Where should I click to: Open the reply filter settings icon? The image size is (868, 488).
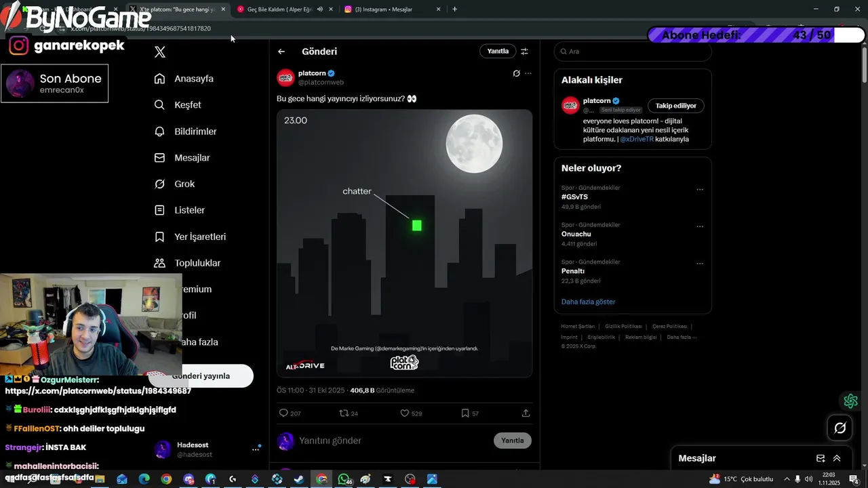click(x=524, y=52)
